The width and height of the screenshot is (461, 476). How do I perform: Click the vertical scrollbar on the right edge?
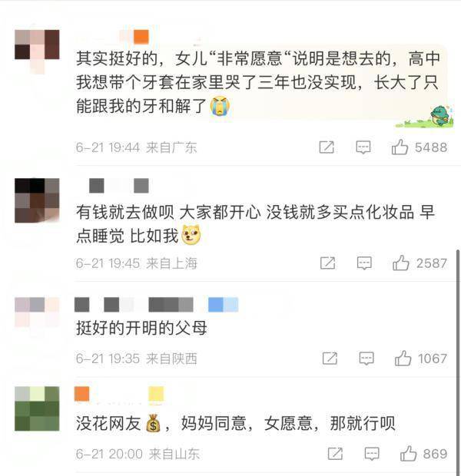coord(458,362)
